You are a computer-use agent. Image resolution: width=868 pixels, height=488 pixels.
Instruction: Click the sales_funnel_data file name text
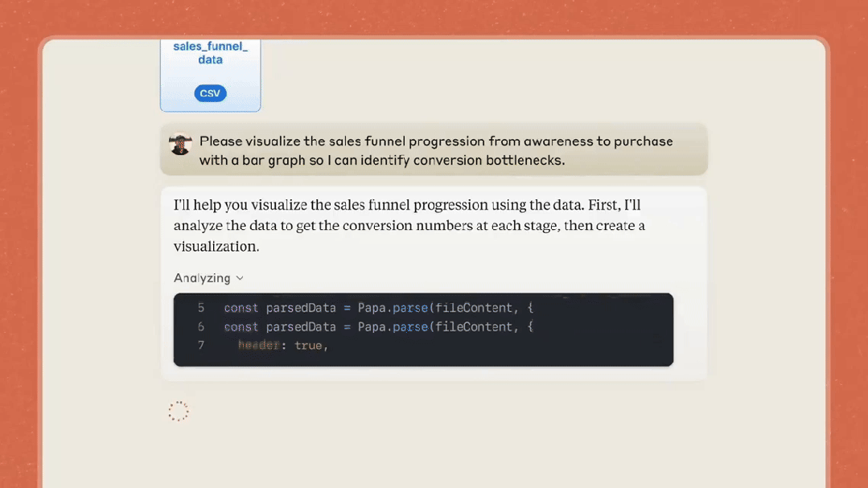(210, 53)
